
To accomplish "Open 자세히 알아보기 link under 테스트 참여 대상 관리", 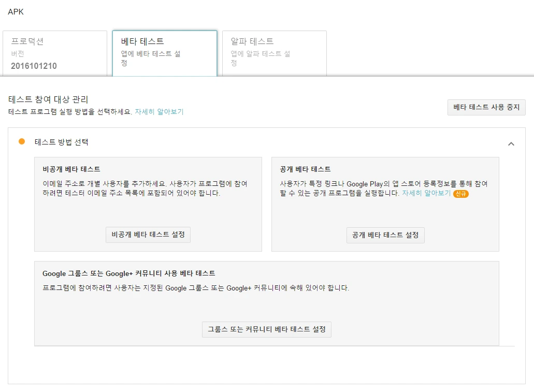I will coord(159,112).
